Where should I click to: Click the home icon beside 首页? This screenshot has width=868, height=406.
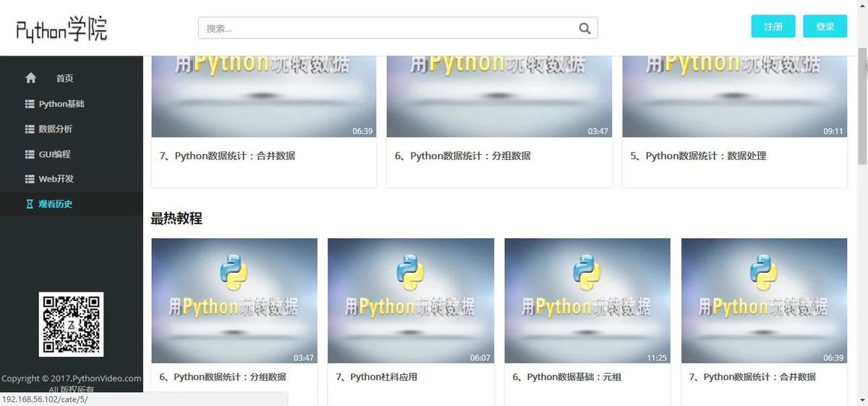(x=30, y=78)
